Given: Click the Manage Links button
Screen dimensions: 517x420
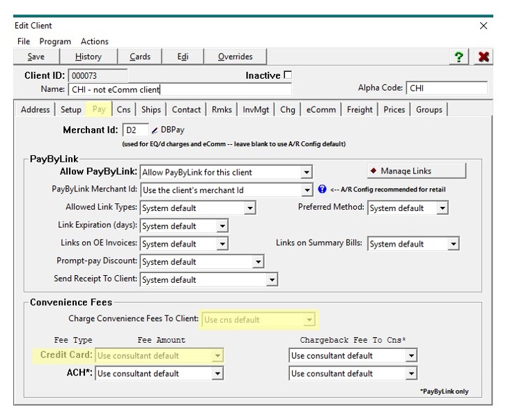Looking at the screenshot, I should (x=417, y=171).
